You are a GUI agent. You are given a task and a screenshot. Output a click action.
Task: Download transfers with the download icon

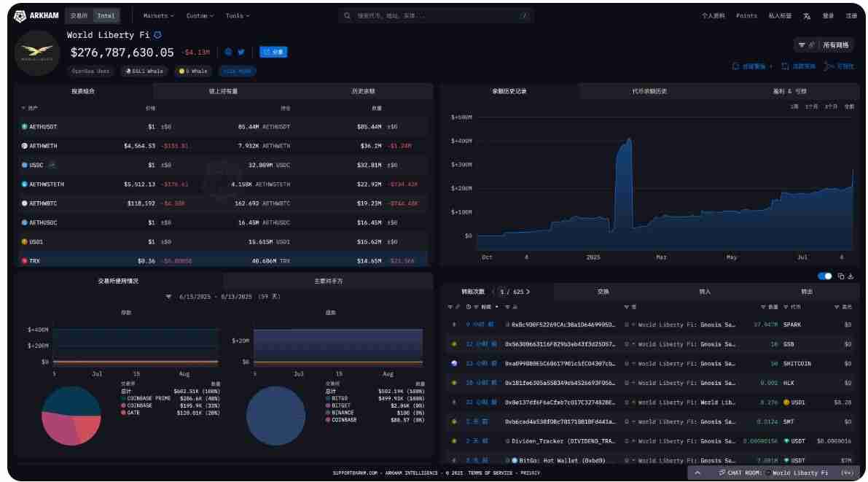click(850, 276)
